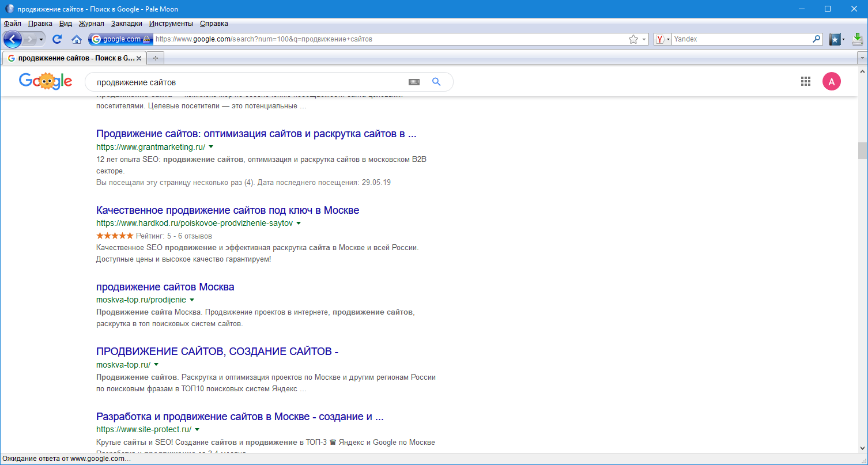The image size is (868, 465).
Task: Click the https://www.site-protect.ru/ green URL
Action: tap(144, 429)
